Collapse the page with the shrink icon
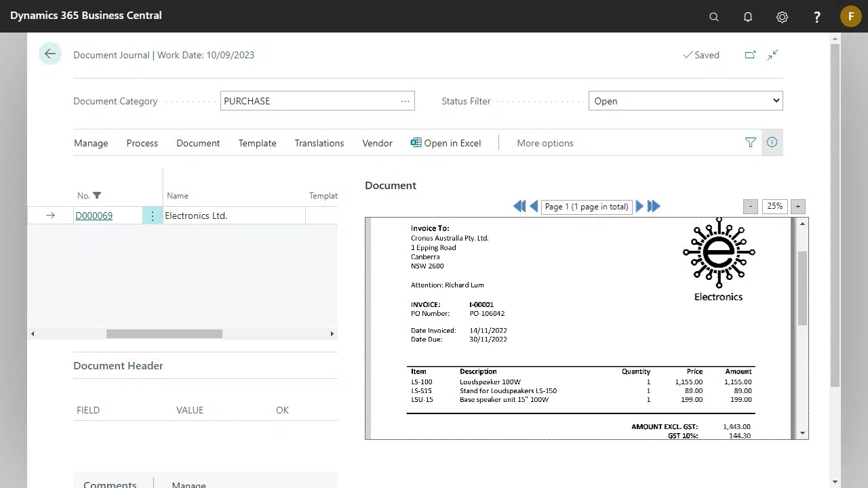 point(772,55)
